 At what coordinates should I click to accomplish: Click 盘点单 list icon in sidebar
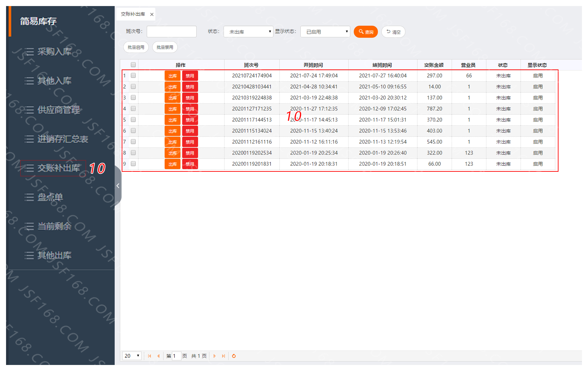[29, 197]
